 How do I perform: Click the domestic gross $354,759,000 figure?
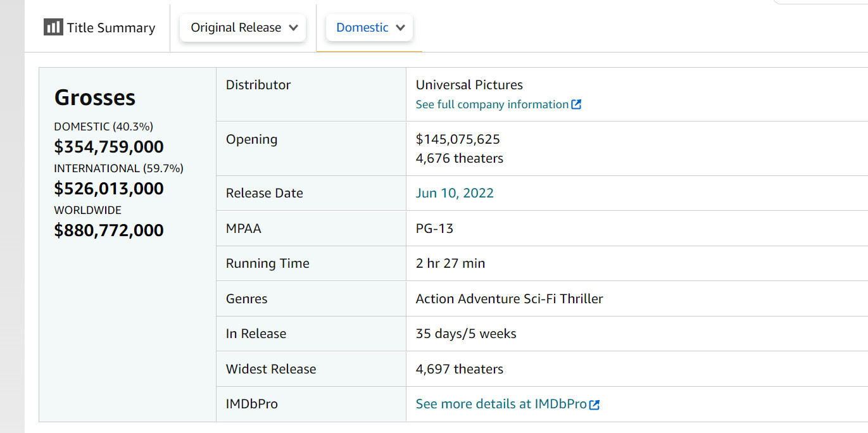109,147
